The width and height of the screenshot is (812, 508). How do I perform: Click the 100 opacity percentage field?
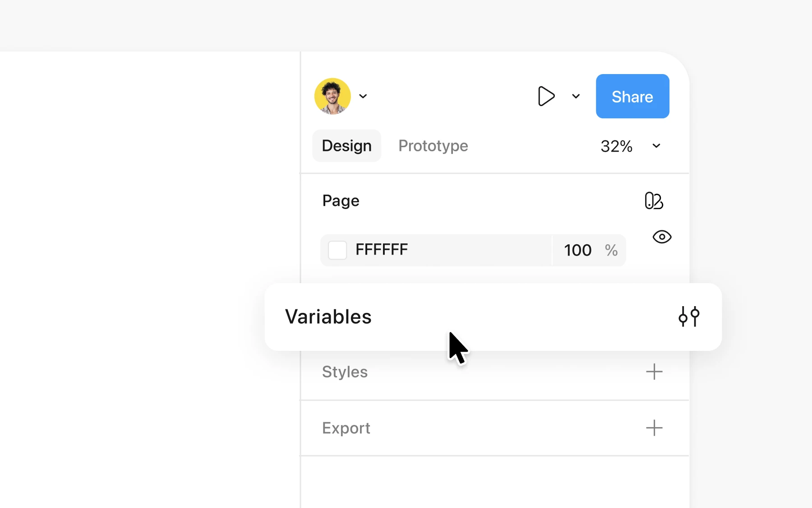(589, 250)
